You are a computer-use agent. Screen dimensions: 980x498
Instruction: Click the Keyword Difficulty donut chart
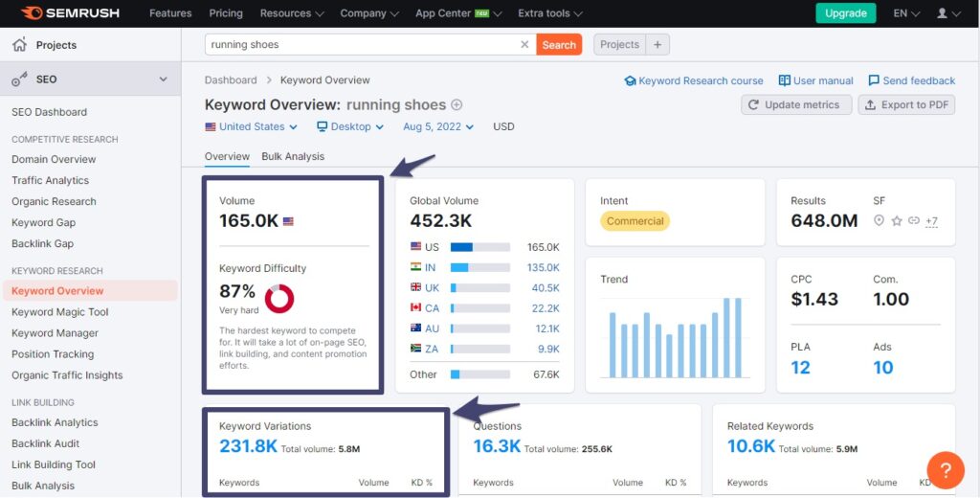coord(279,299)
